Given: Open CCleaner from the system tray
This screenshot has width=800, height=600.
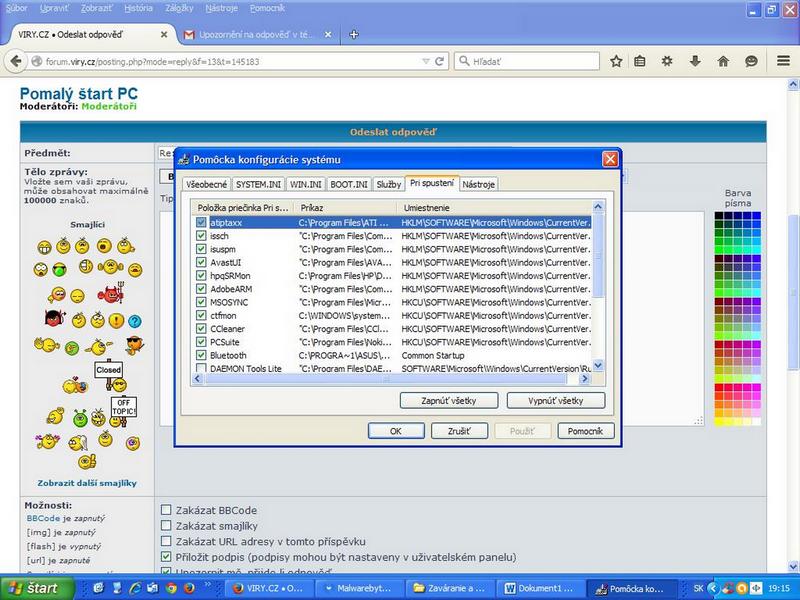Looking at the screenshot, I should 727,589.
